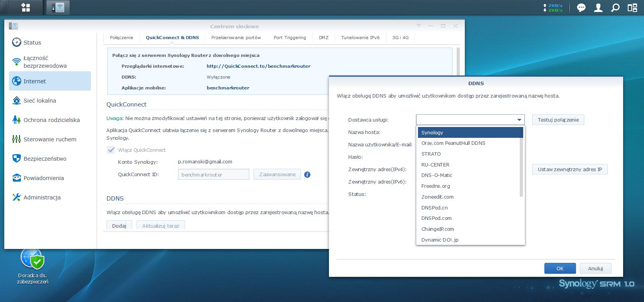Open the Przekierowanie portów tab
This screenshot has height=302, width=644.
(x=236, y=38)
